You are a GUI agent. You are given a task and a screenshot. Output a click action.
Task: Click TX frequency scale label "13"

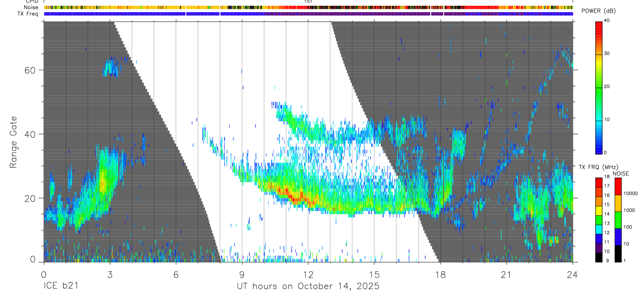607,224
